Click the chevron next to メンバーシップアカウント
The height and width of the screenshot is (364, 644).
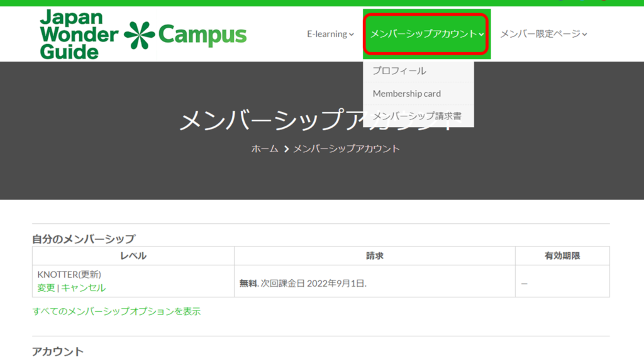[481, 35]
